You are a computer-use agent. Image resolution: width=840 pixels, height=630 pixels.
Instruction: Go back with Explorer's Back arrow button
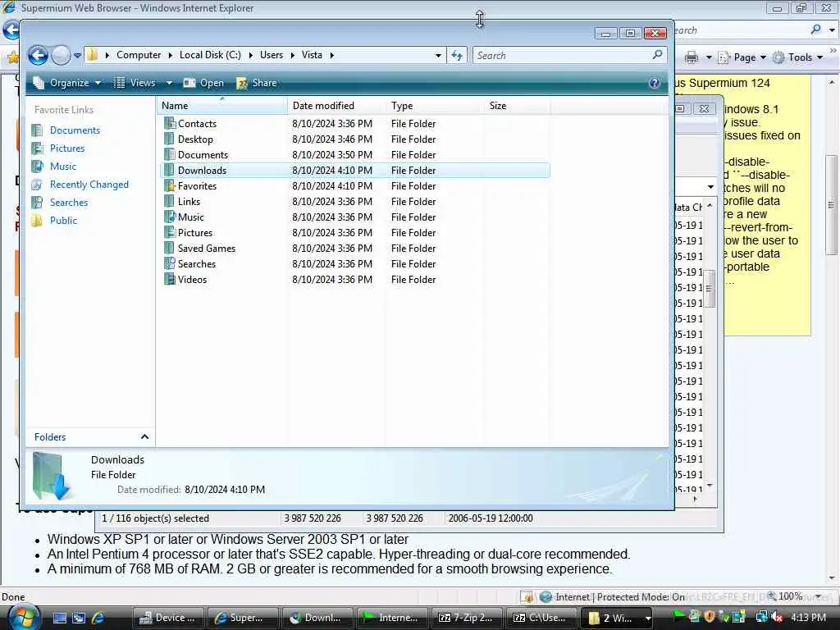click(38, 55)
